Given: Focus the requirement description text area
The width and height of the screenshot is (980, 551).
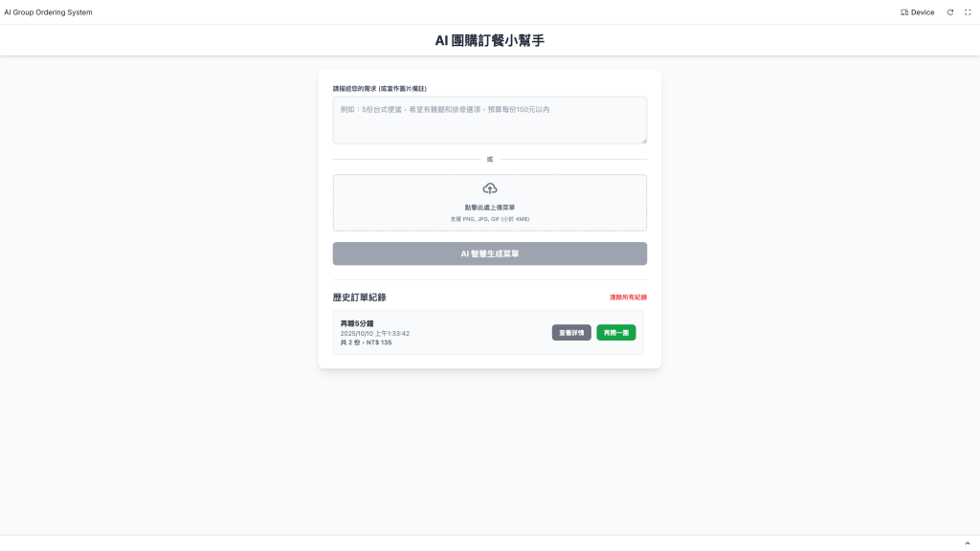Looking at the screenshot, I should click(x=489, y=120).
